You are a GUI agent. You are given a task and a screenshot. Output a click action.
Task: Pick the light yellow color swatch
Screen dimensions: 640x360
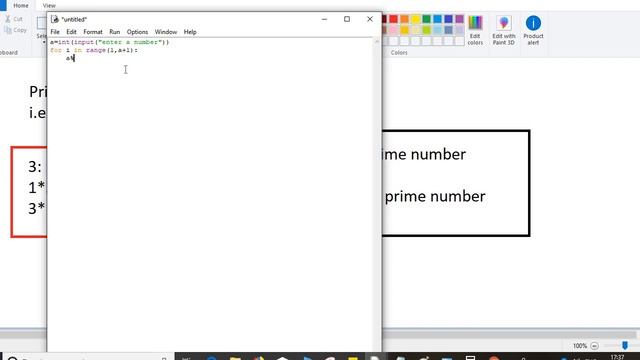point(416,30)
